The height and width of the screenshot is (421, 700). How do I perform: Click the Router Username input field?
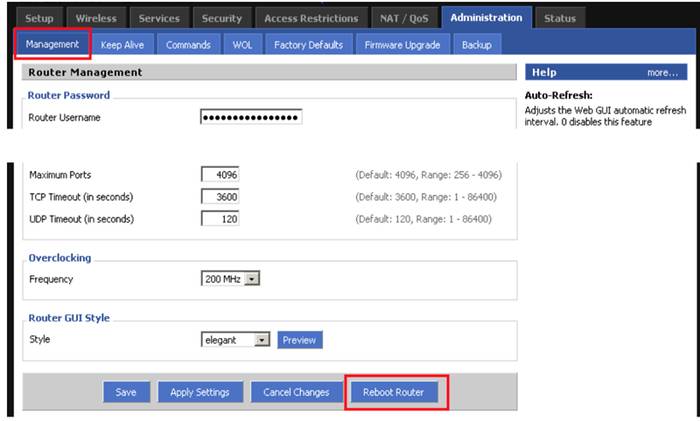coord(251,117)
